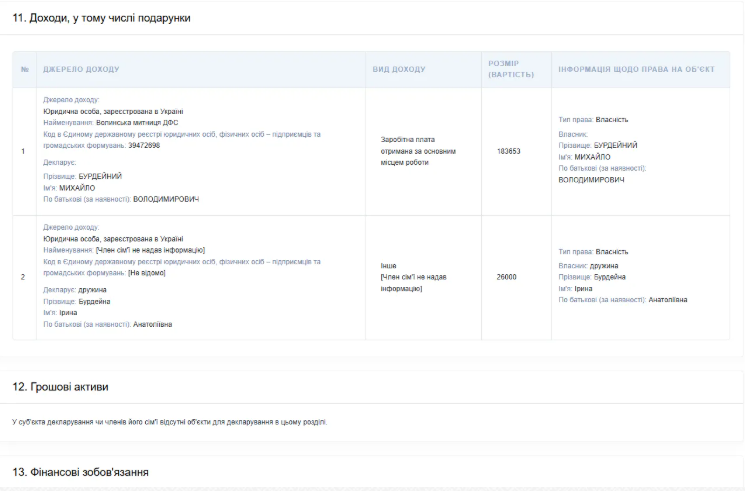Image resolution: width=745 pixels, height=491 pixels.
Task: Click the "№" column header
Action: 24,69
